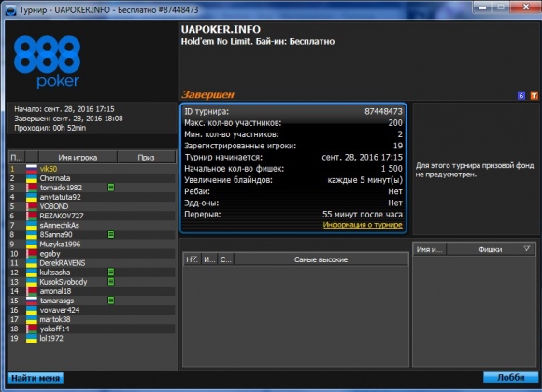Click green note icon beside kultsasha
542x392 pixels.
click(x=111, y=273)
